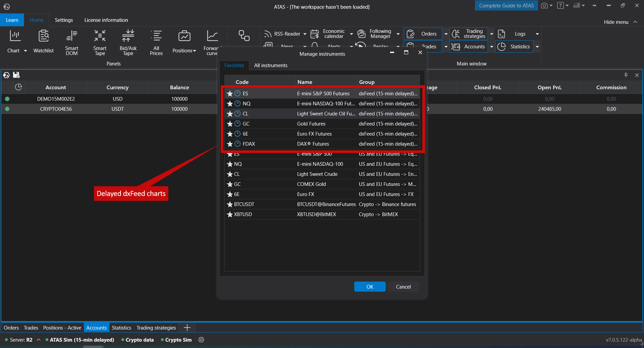Switch to the Settings tab
The image size is (644, 348).
click(64, 20)
